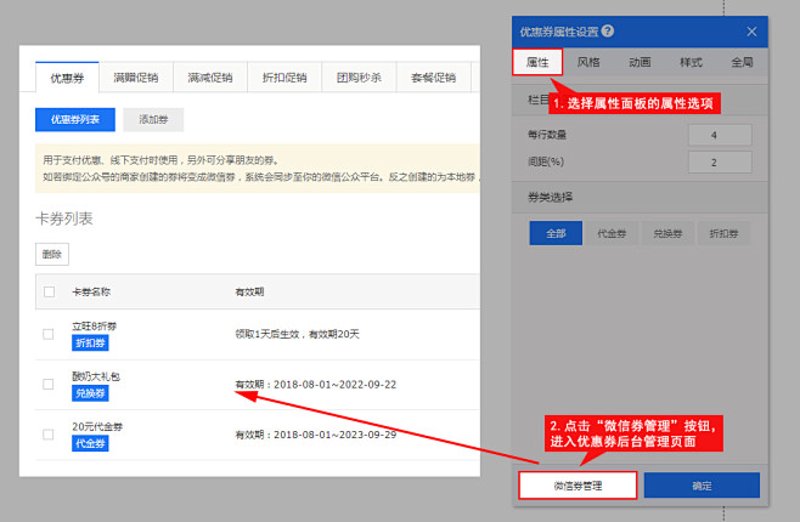This screenshot has width=800, height=522.
Task: Check the 20元代金券 row checkbox
Action: click(x=48, y=434)
